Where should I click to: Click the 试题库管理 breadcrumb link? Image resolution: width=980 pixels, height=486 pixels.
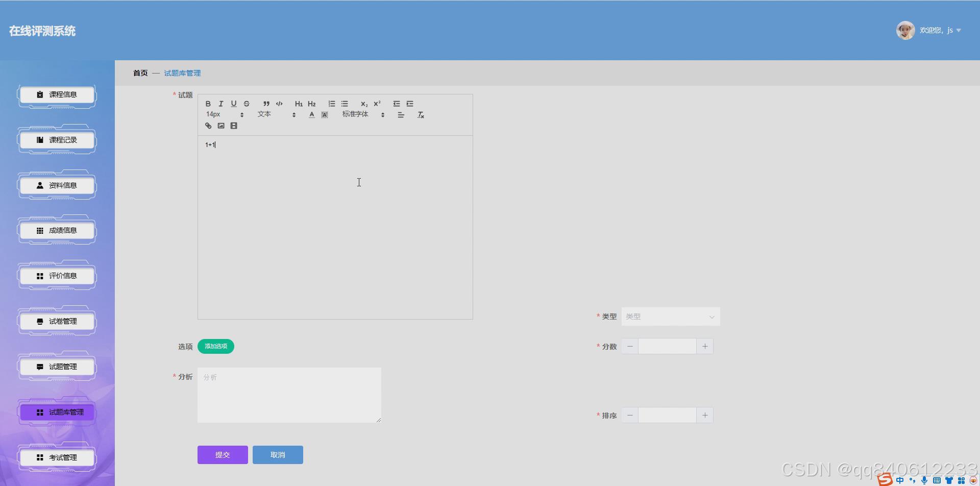pos(182,73)
